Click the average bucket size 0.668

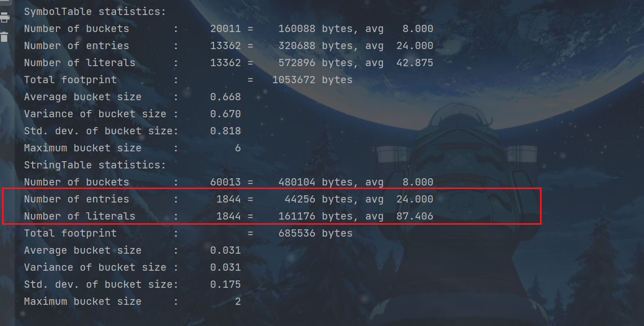pos(225,97)
